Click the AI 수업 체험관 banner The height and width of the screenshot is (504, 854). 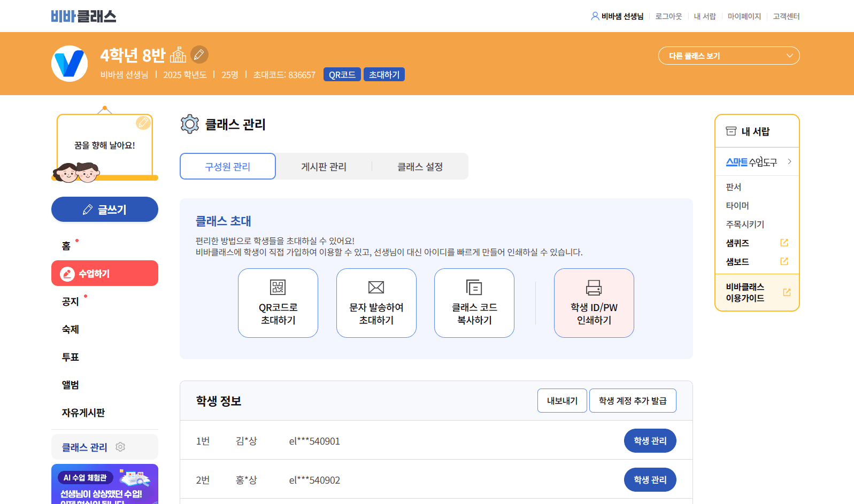105,484
